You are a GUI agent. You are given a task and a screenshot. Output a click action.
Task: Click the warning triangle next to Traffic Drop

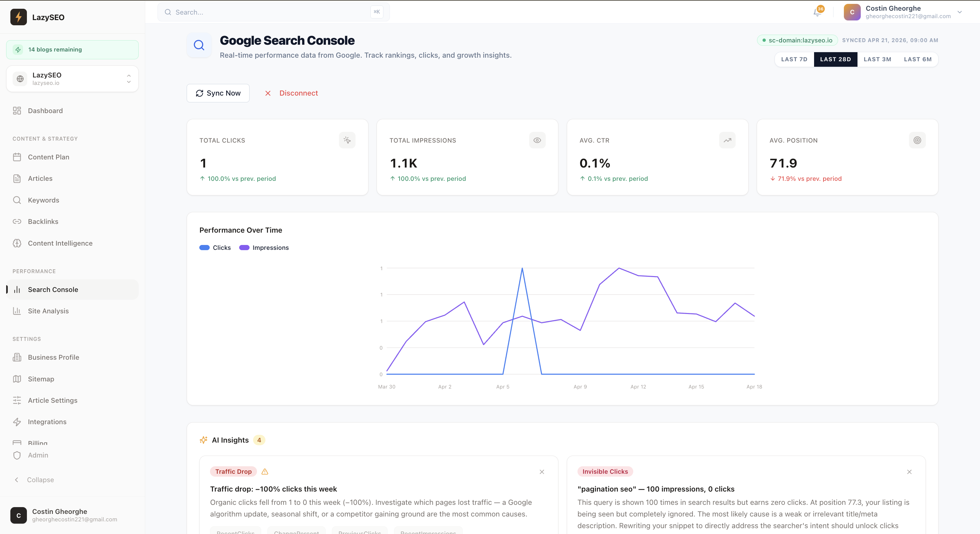pos(265,471)
